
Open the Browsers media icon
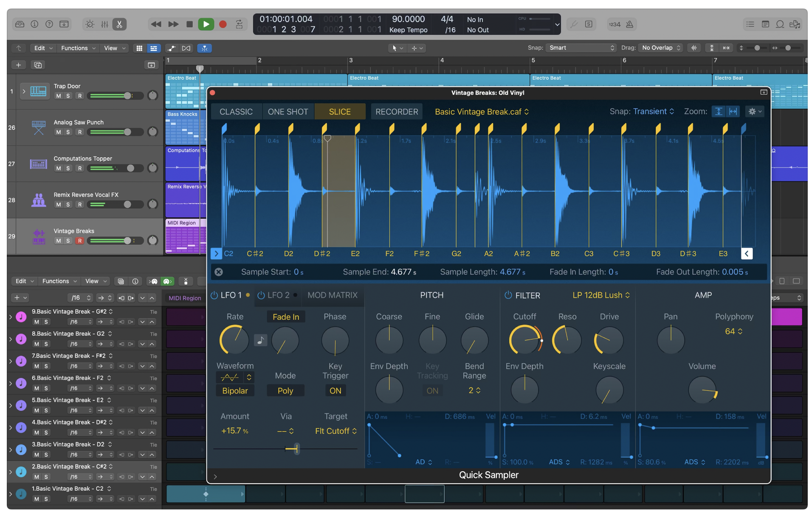click(x=795, y=24)
